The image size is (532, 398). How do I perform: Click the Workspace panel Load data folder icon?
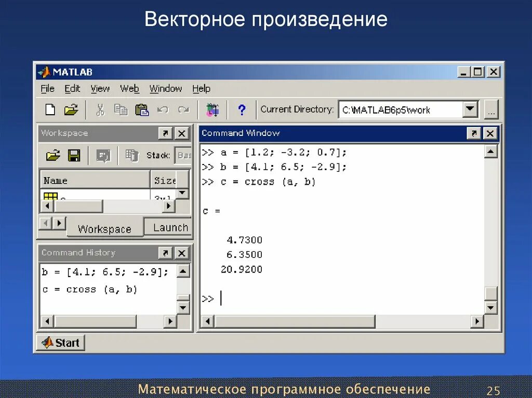[53, 156]
